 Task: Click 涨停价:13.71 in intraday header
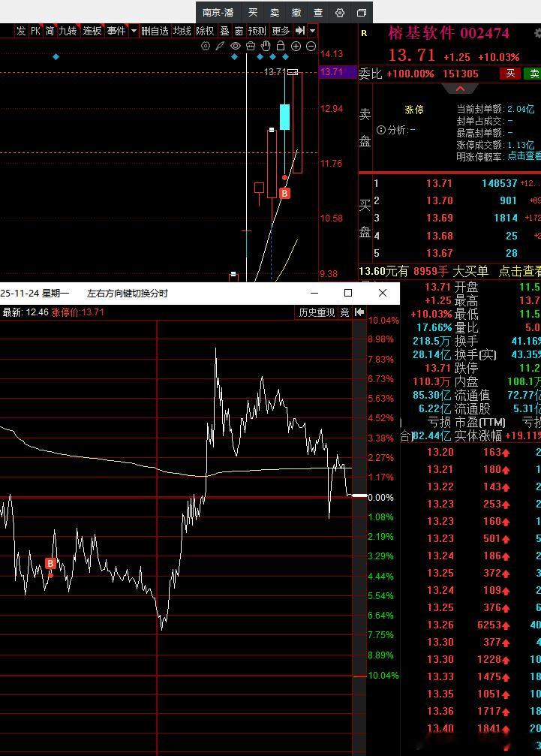click(x=77, y=312)
